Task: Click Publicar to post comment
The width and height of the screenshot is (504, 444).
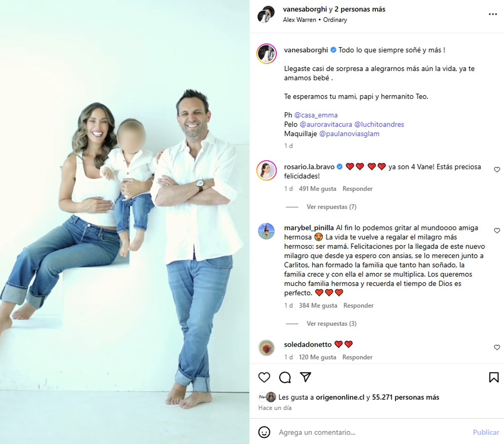Action: (x=486, y=432)
